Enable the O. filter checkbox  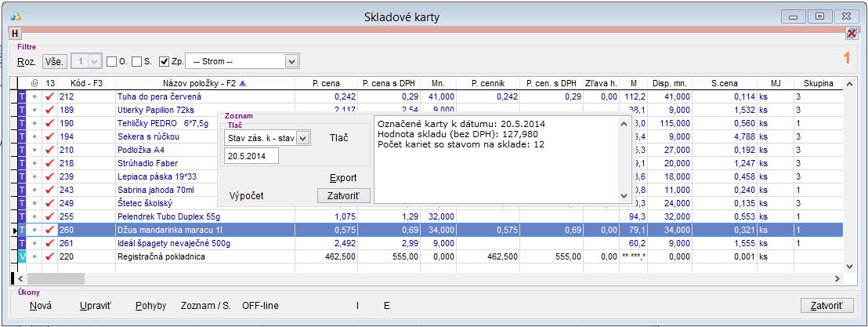[111, 61]
